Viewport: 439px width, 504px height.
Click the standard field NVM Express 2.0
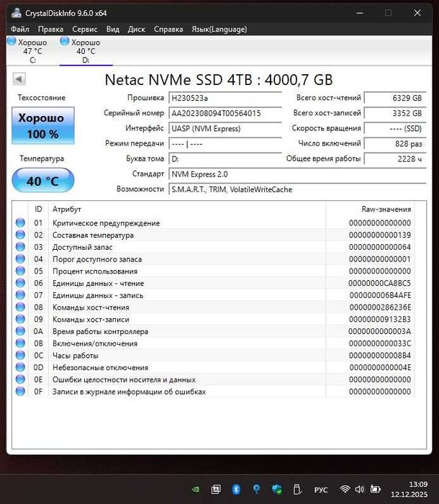[297, 174]
